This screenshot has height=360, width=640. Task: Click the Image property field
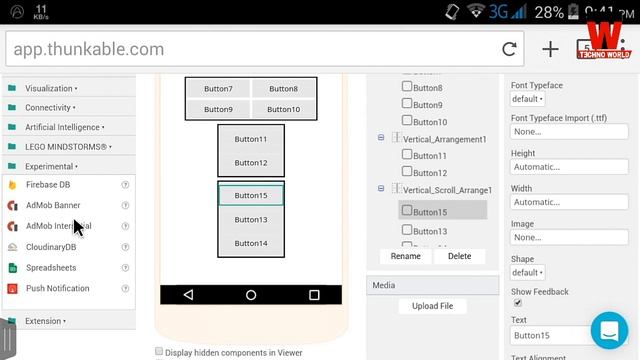[x=569, y=238]
